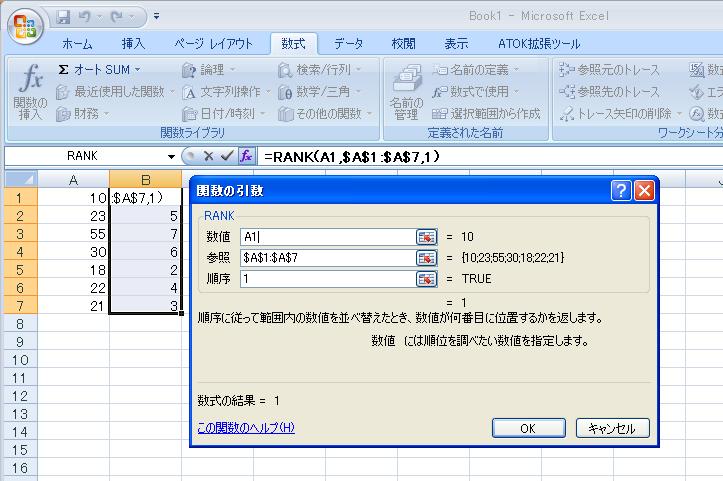Click the collapse dialog icon for 数値
Viewport: 723px width, 481px height.
point(426,237)
